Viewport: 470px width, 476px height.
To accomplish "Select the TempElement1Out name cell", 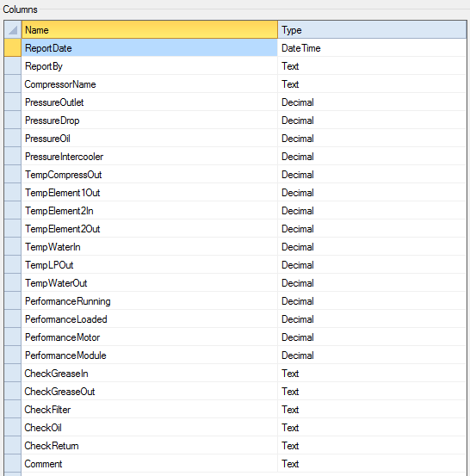I will pos(150,193).
